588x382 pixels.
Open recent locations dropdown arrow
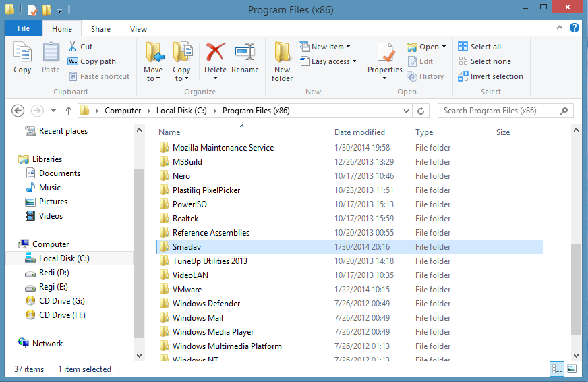click(x=54, y=111)
